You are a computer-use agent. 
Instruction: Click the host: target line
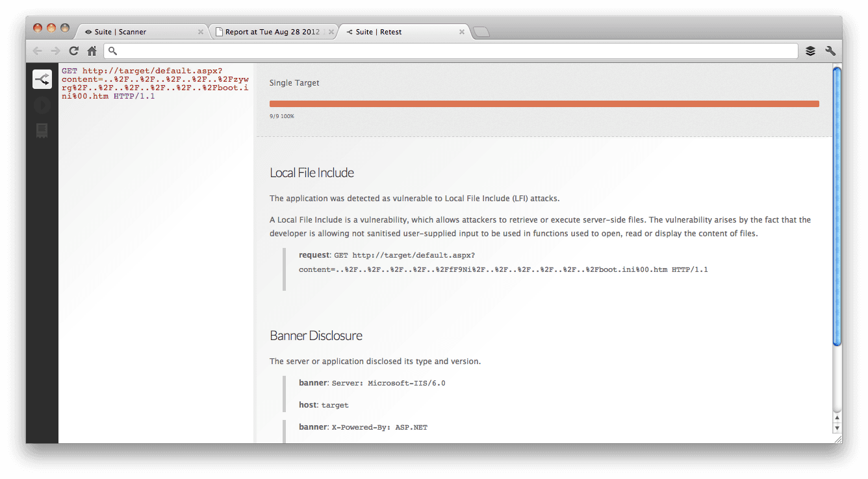click(324, 405)
